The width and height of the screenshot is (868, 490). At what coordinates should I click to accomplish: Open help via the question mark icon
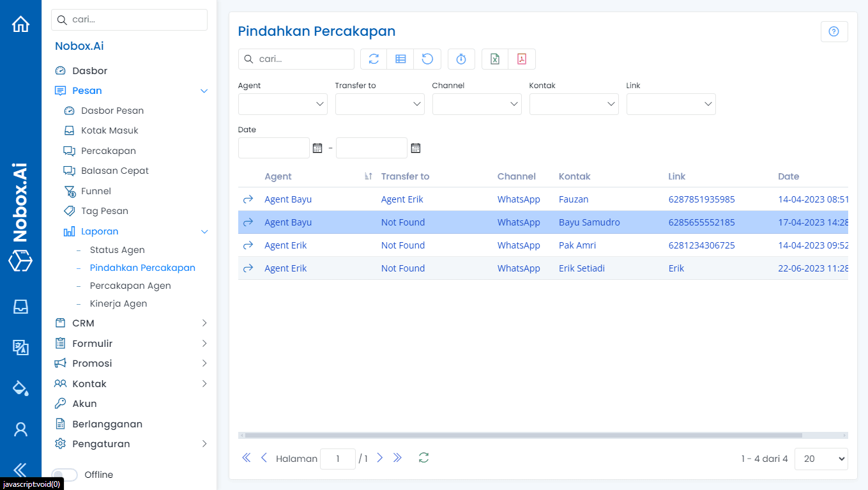834,31
